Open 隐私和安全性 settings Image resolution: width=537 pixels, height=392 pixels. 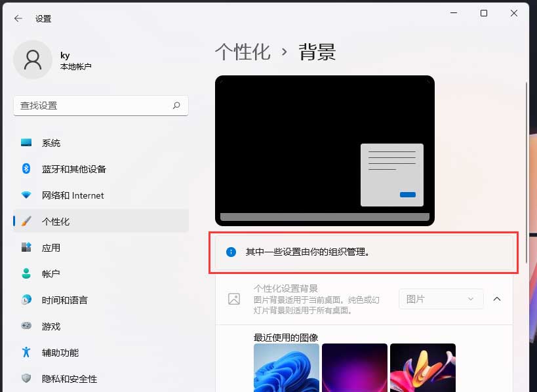69,379
